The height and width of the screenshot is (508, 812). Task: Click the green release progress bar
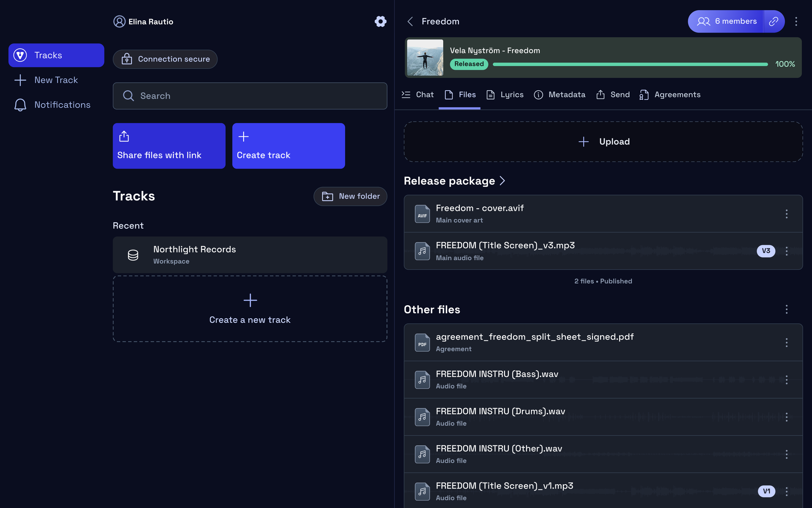tap(630, 64)
